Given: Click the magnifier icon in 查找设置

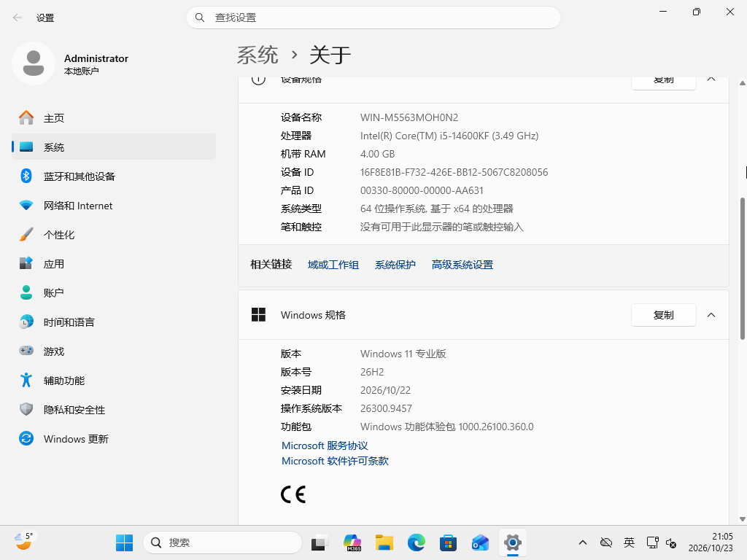Looking at the screenshot, I should [200, 17].
